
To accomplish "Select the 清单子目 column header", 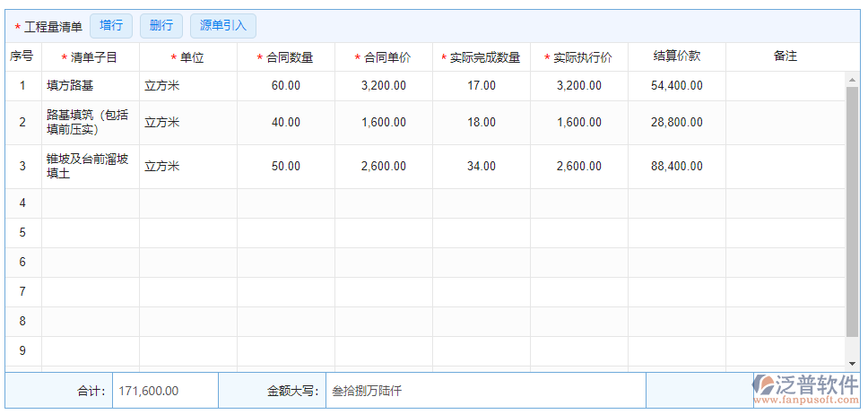I will pos(90,57).
